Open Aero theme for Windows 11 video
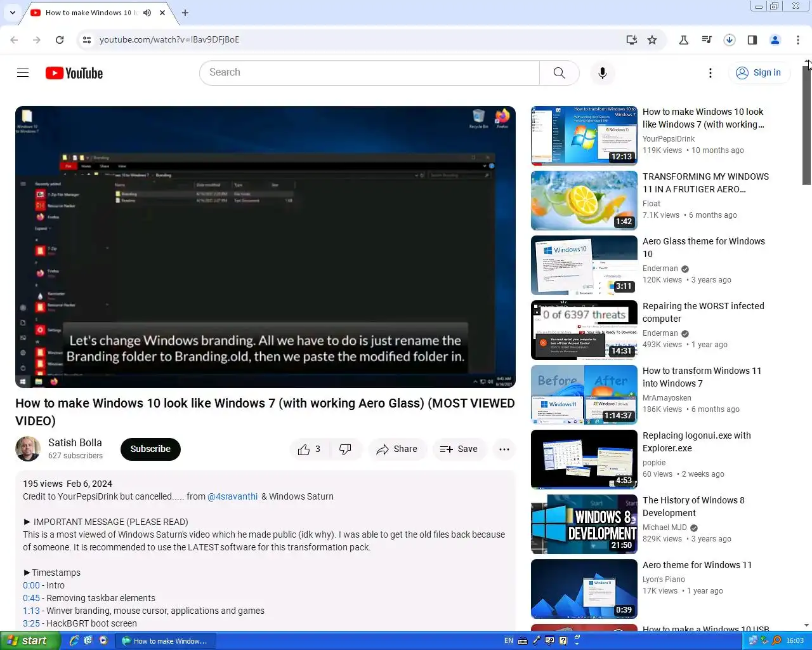The height and width of the screenshot is (650, 812). pyautogui.click(x=697, y=565)
